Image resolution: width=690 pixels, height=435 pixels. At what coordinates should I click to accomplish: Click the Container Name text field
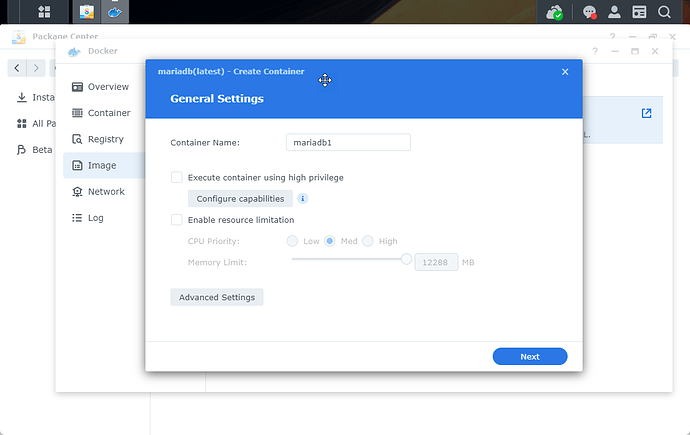(x=348, y=143)
